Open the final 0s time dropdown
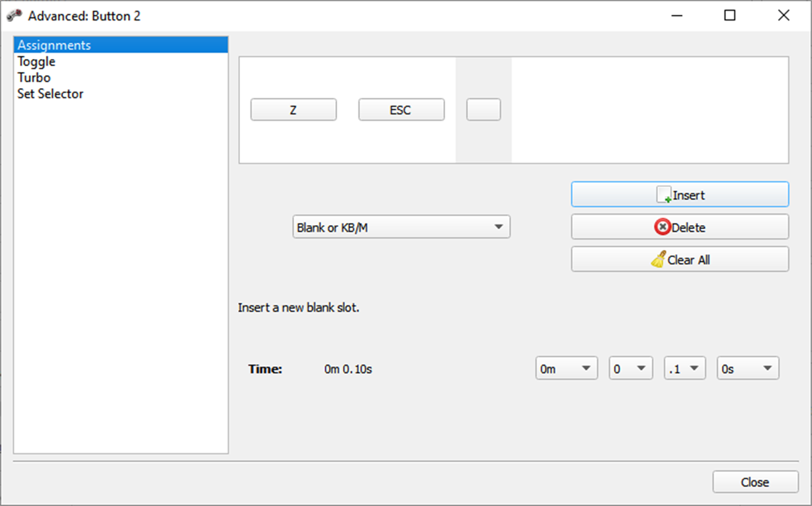Screen dimensions: 812x506 tap(747, 368)
